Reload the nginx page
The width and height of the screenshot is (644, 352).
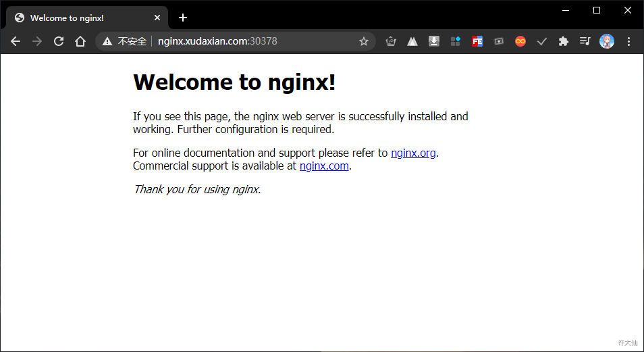59,41
